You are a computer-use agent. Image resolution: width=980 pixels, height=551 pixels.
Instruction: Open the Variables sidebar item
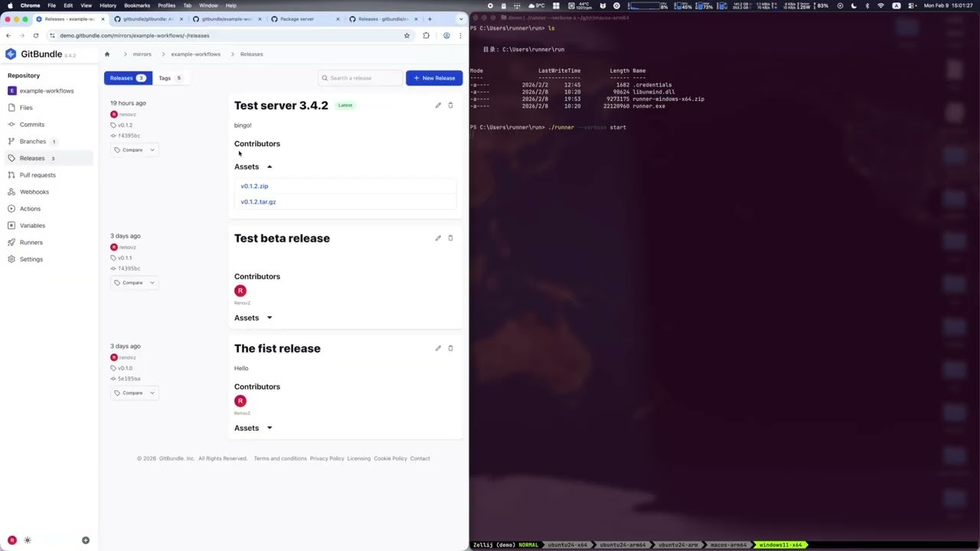click(x=32, y=226)
